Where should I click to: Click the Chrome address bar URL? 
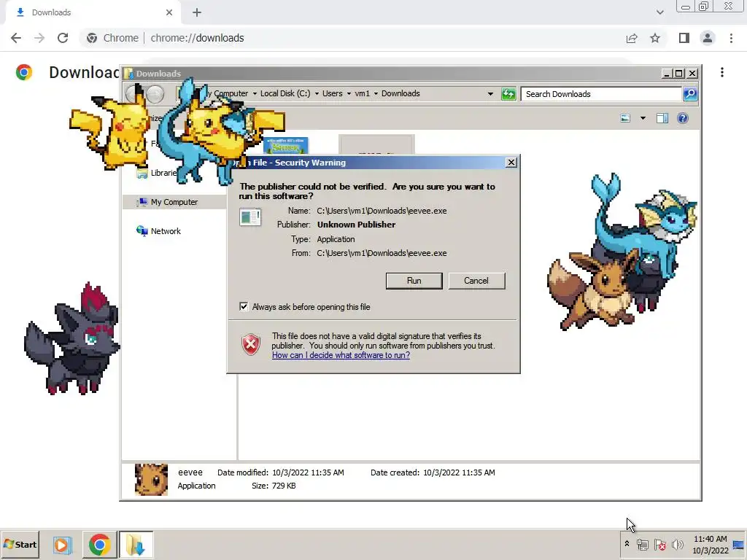(197, 38)
